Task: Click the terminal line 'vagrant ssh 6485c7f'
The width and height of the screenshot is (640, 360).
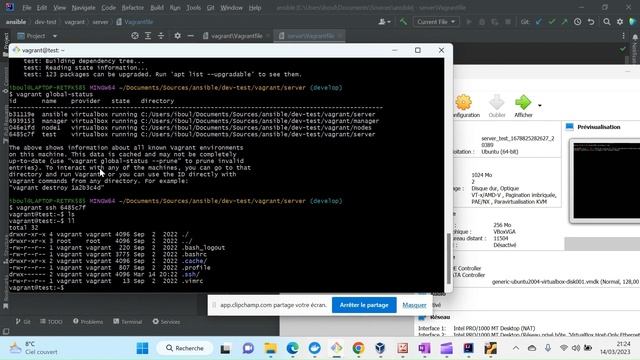Action: coord(51,208)
